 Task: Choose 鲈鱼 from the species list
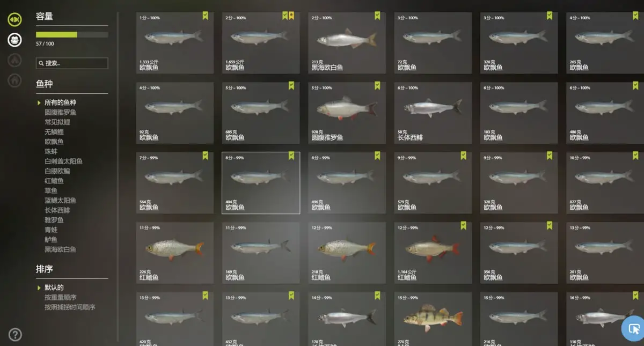click(x=51, y=240)
